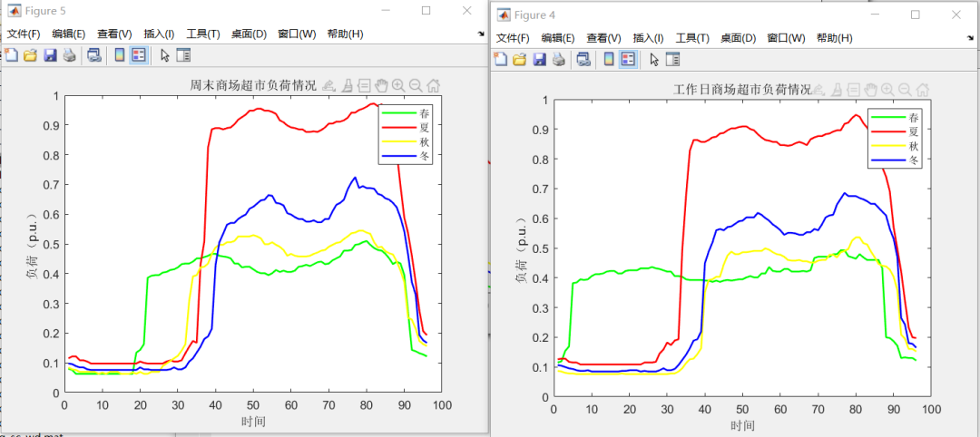Click Open File folder icon in Figure 4
Screen dimensions: 980x437
click(x=519, y=59)
